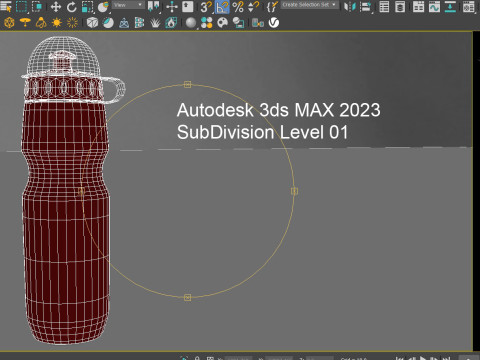The image size is (480, 360).
Task: Click the wireframe box proxy icon
Action: (x=92, y=23)
